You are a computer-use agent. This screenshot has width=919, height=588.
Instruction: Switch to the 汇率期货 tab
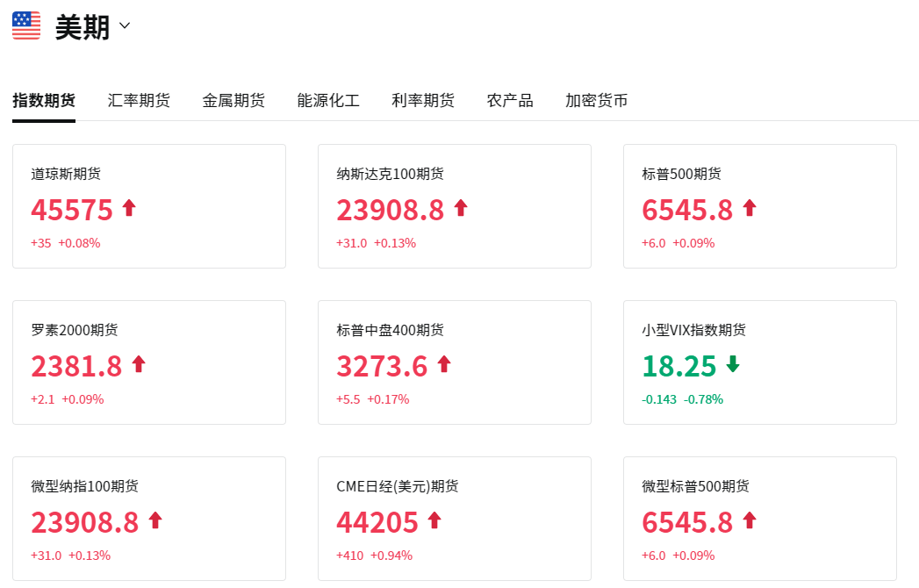pos(139,100)
